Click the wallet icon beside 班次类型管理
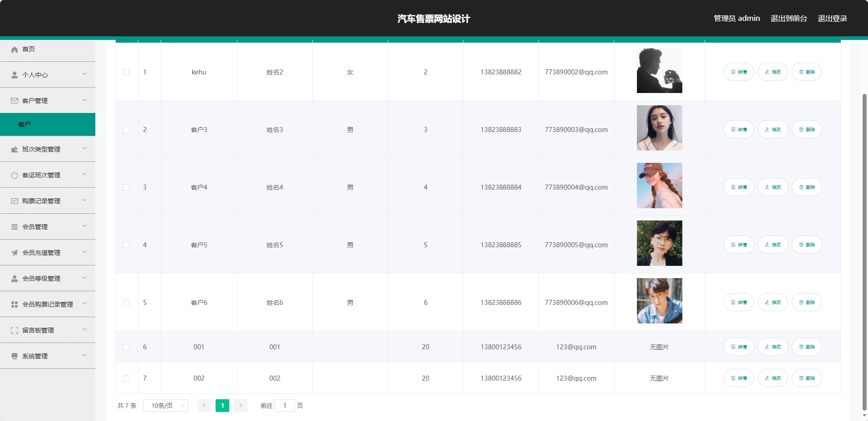This screenshot has width=868, height=421. (x=15, y=149)
